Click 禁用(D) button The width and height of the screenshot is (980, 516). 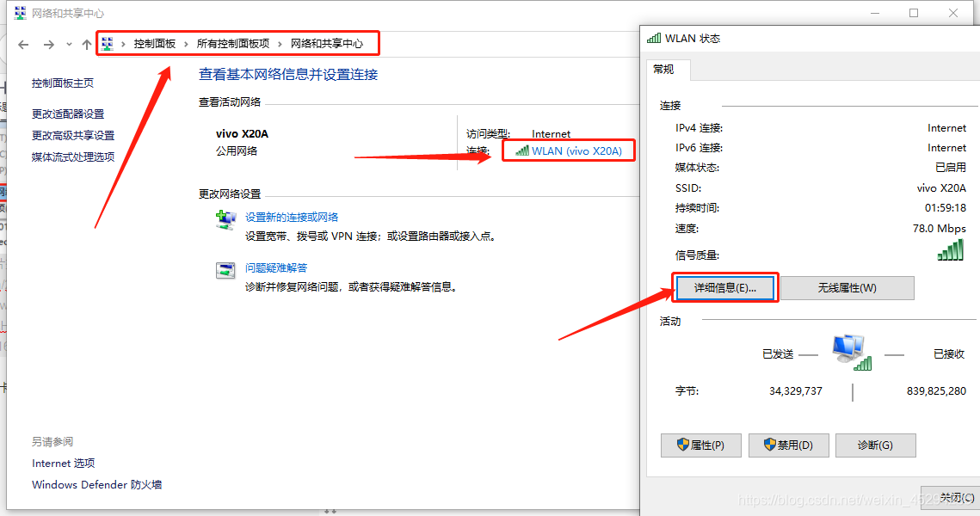click(x=789, y=445)
